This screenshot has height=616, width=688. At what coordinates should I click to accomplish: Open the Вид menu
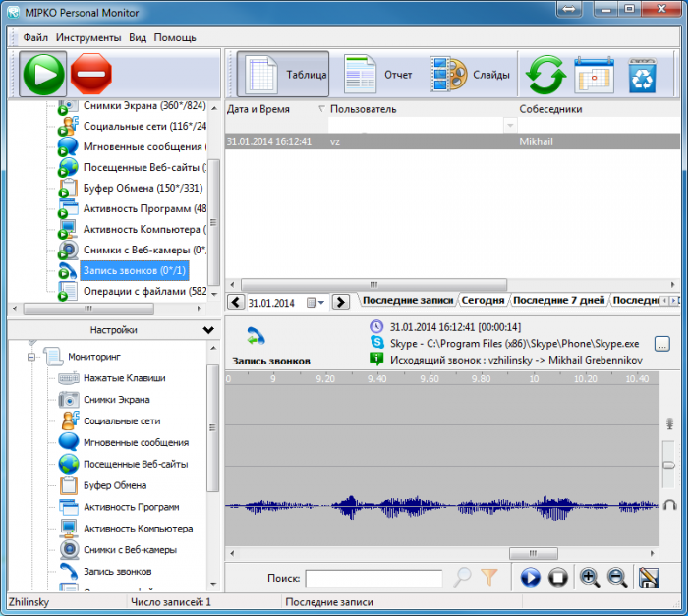(x=138, y=37)
